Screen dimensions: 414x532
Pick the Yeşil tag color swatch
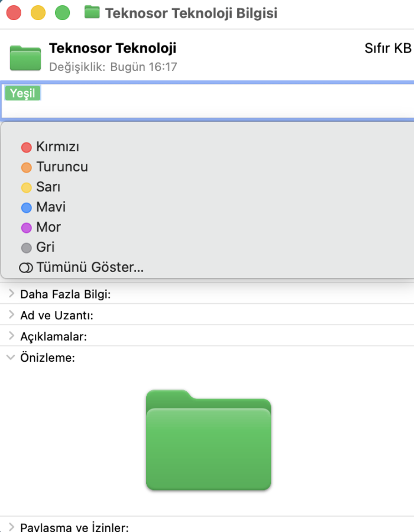coord(22,93)
